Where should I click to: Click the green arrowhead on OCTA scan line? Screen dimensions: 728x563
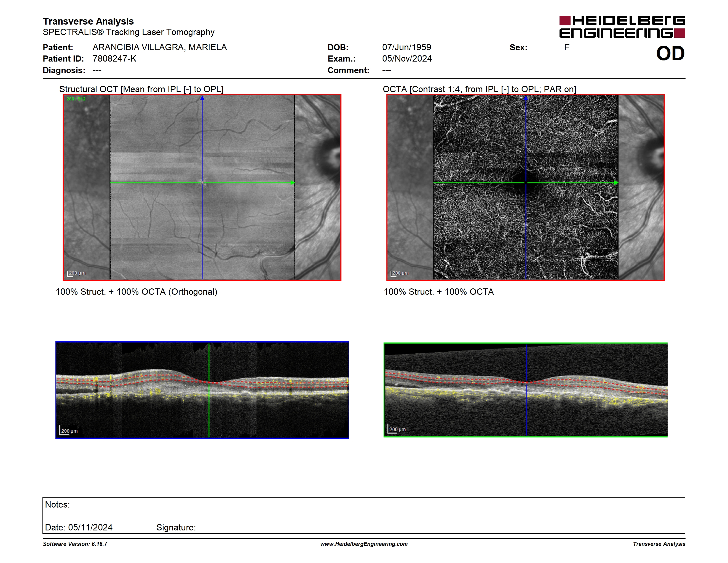point(616,183)
